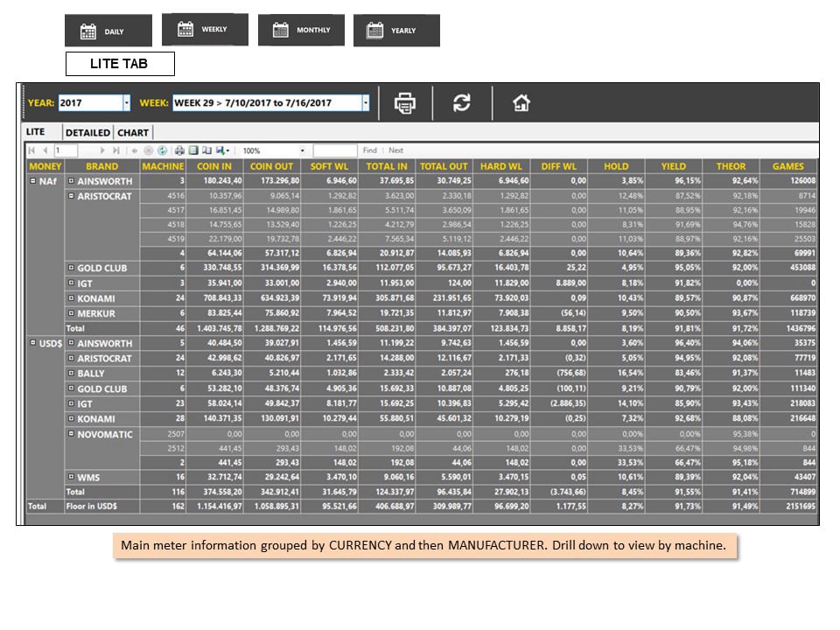Expand GOLD CLUB under NAf
840x630 pixels.
(x=71, y=268)
